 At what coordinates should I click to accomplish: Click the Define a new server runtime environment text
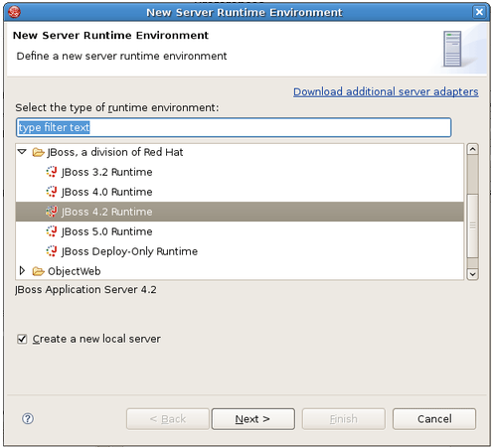121,56
